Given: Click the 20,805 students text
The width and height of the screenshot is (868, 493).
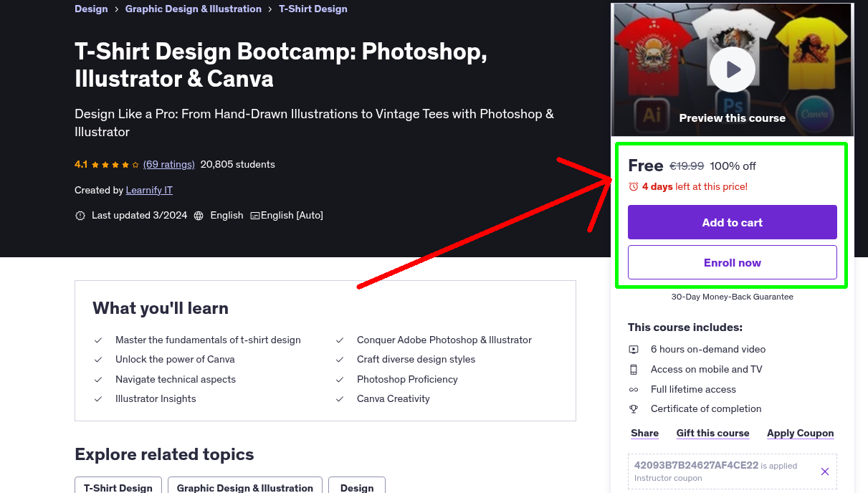Looking at the screenshot, I should pyautogui.click(x=238, y=164).
